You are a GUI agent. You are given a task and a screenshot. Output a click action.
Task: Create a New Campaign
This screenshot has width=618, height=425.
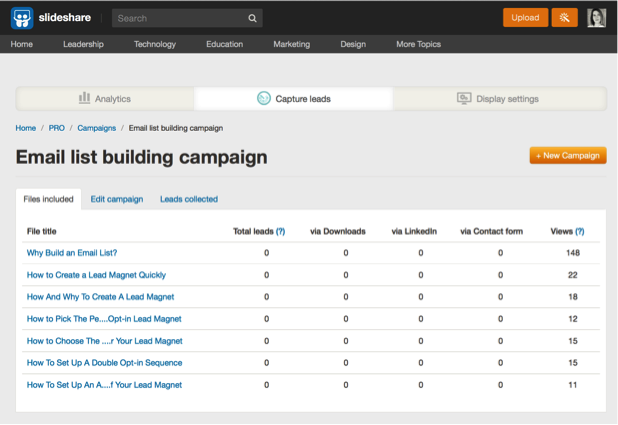tap(568, 156)
